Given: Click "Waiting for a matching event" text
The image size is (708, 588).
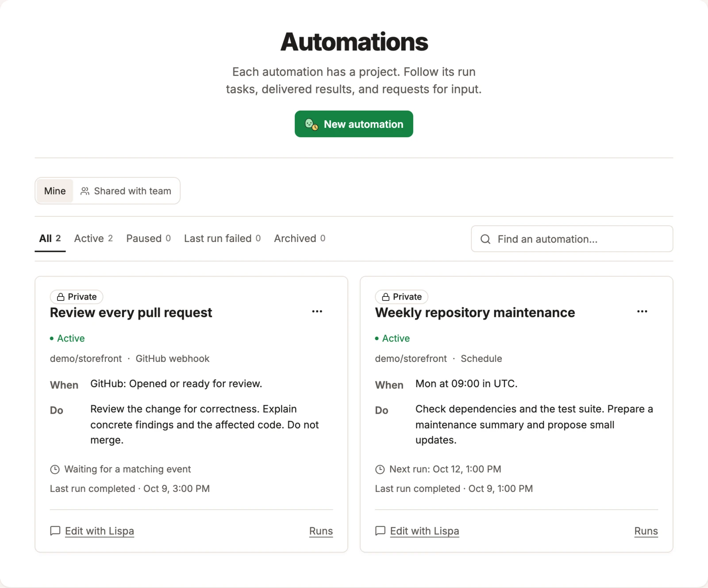Looking at the screenshot, I should [127, 469].
